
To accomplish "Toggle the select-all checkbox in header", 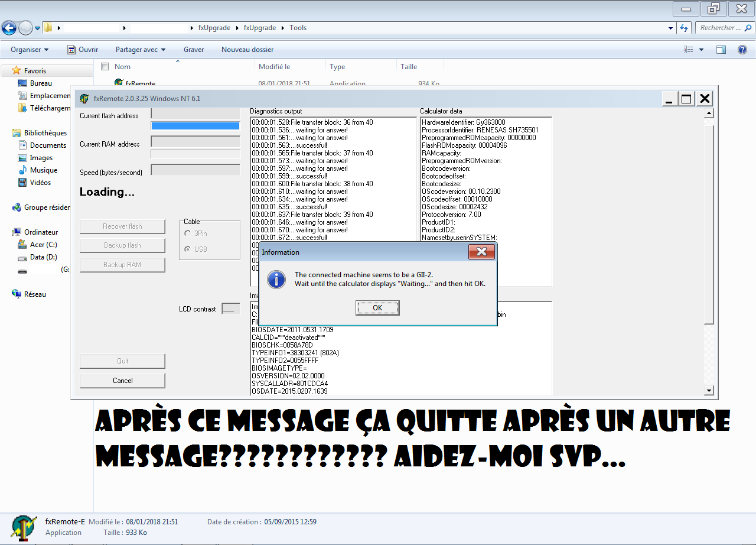I will pos(105,66).
